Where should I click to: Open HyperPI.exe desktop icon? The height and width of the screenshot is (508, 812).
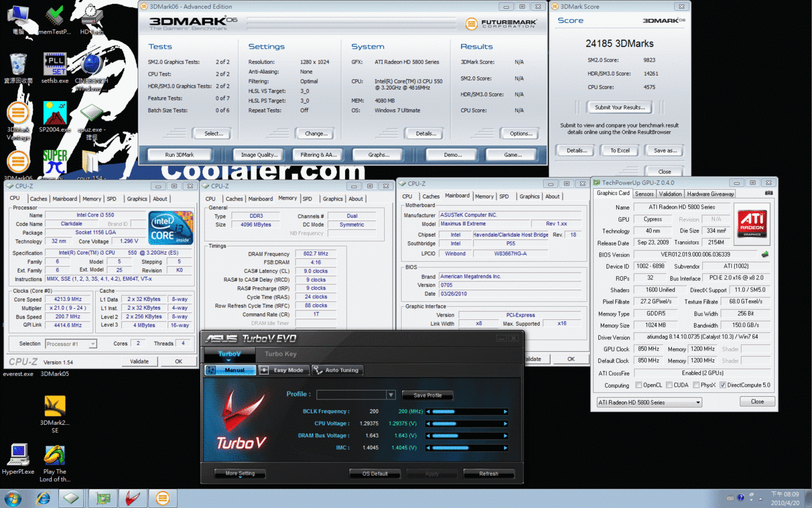[18, 458]
